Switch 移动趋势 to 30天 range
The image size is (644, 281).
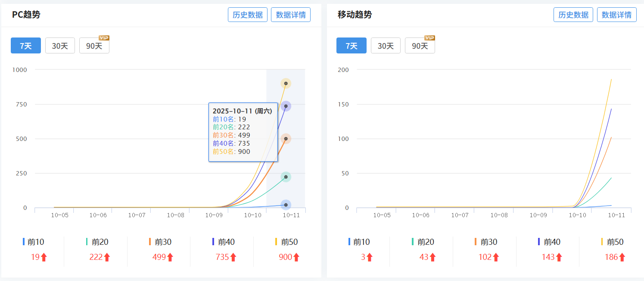[386, 46]
